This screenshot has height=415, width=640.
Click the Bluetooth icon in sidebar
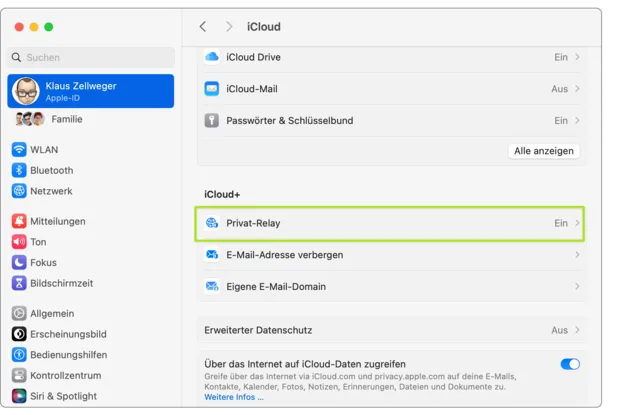(x=19, y=170)
